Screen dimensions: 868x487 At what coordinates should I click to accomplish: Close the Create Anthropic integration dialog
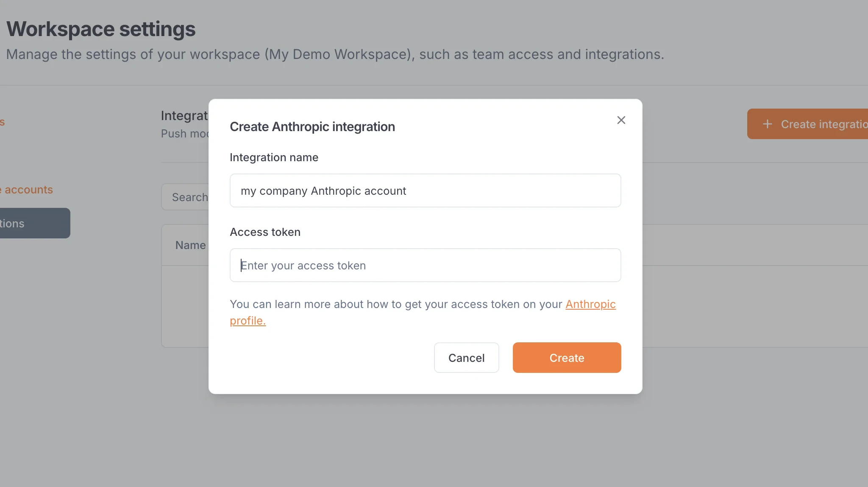click(x=621, y=120)
